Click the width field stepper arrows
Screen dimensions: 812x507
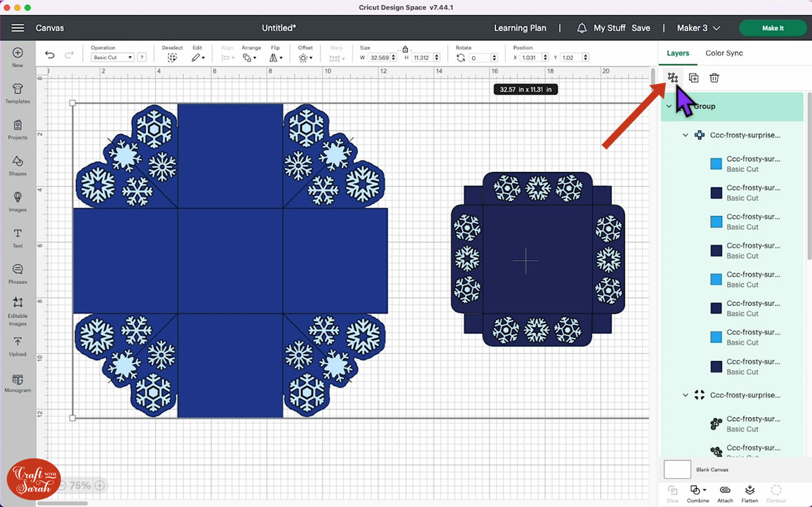tap(394, 58)
